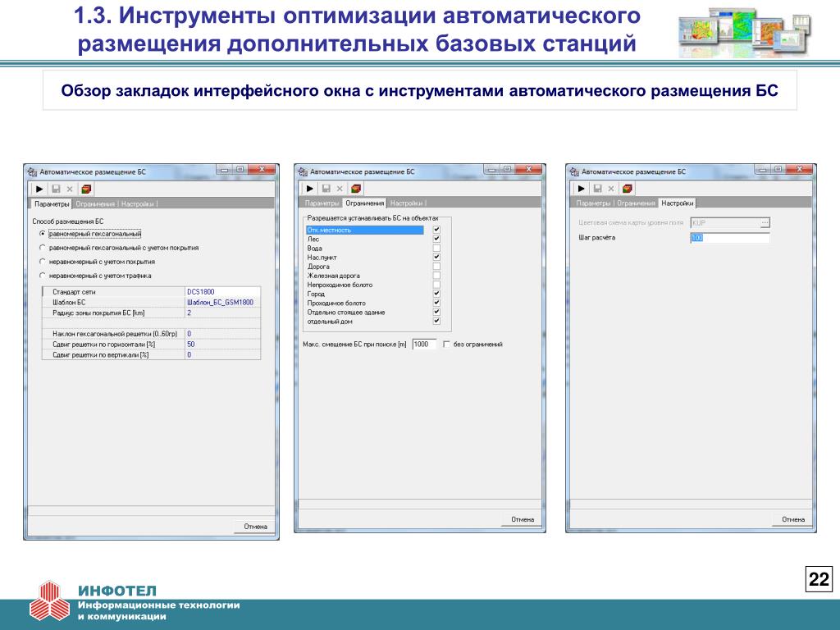Toggle 'Откр. местность' checkbox

click(x=436, y=230)
